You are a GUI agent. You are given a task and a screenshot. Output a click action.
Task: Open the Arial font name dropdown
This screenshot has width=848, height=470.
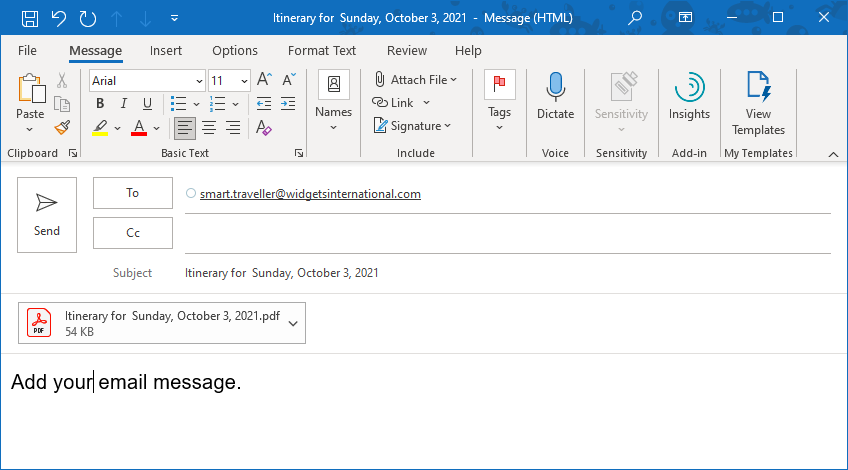pos(199,81)
